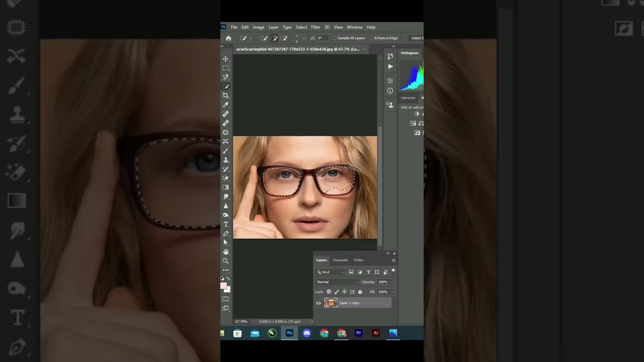Select the Eyedropper tool

click(225, 105)
